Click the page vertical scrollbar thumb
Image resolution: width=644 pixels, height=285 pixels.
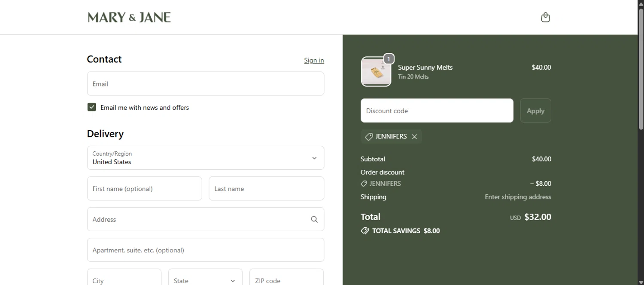(641, 69)
